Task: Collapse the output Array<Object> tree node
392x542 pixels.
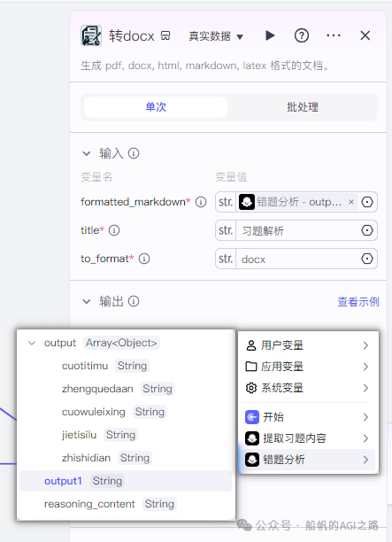Action: pos(32,344)
